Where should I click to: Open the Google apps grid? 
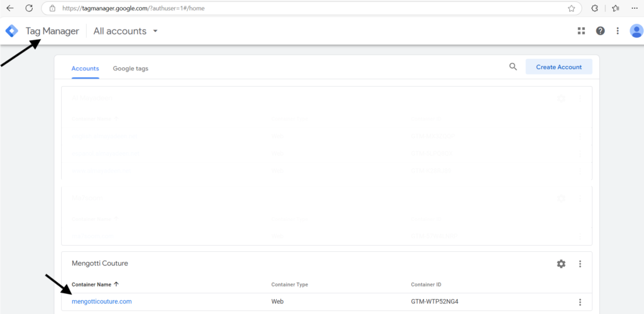point(581,31)
